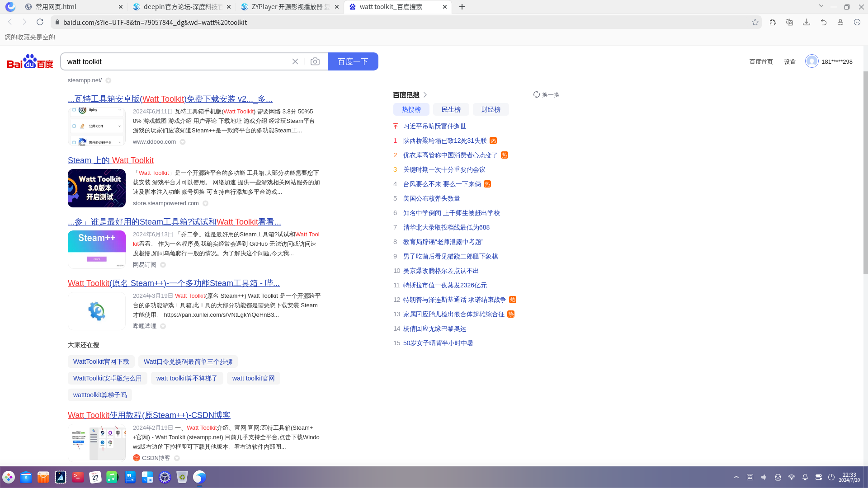Clear the search box with X icon

coord(295,61)
